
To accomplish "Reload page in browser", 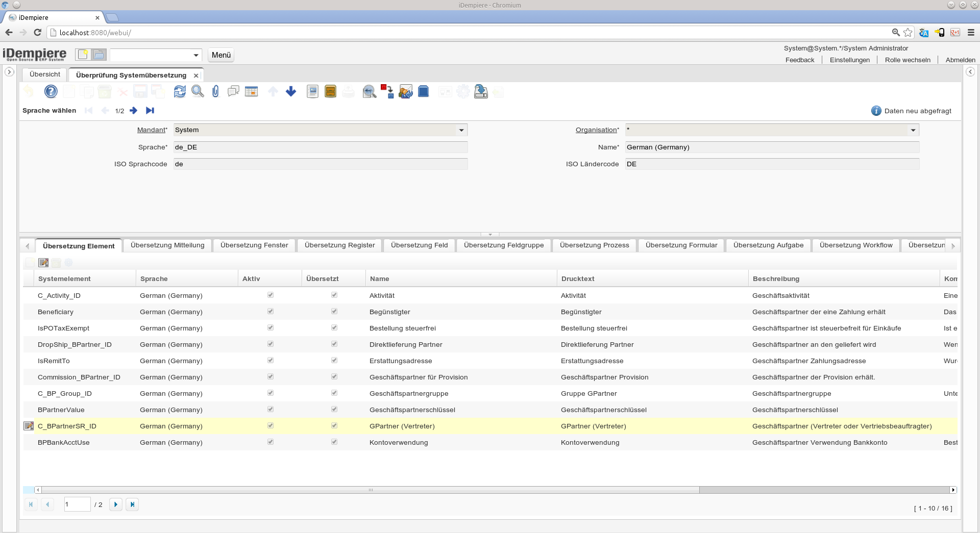I will click(x=37, y=32).
